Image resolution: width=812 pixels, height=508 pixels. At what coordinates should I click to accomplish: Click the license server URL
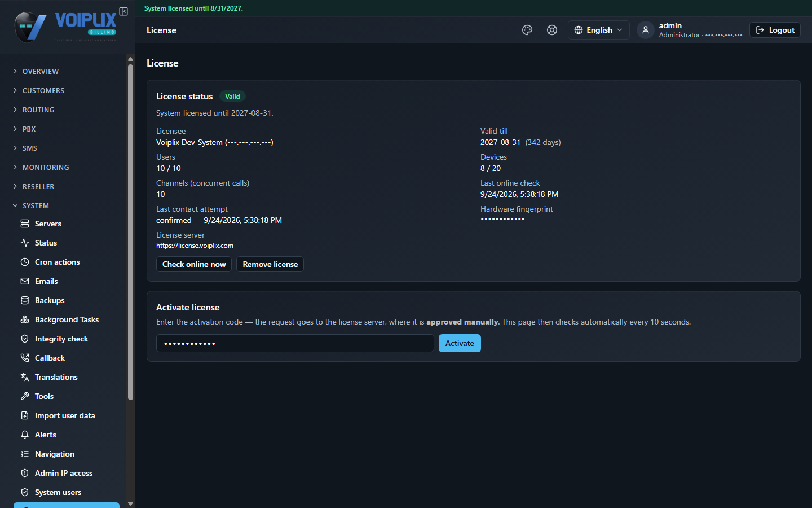coord(195,246)
